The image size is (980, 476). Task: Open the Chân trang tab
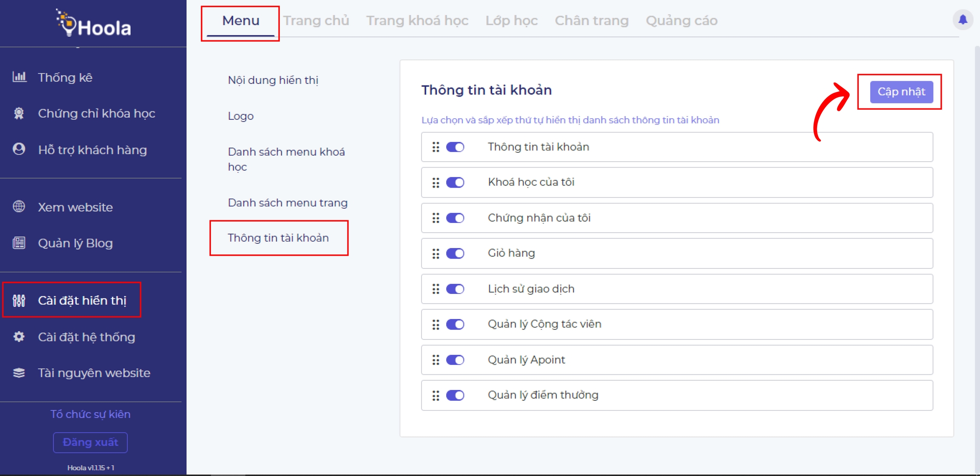(591, 20)
